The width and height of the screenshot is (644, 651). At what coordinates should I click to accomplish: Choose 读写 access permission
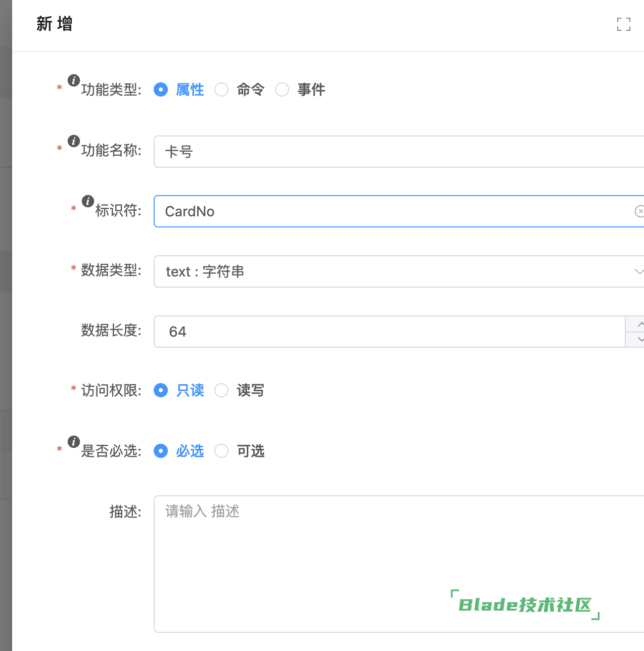[221, 390]
